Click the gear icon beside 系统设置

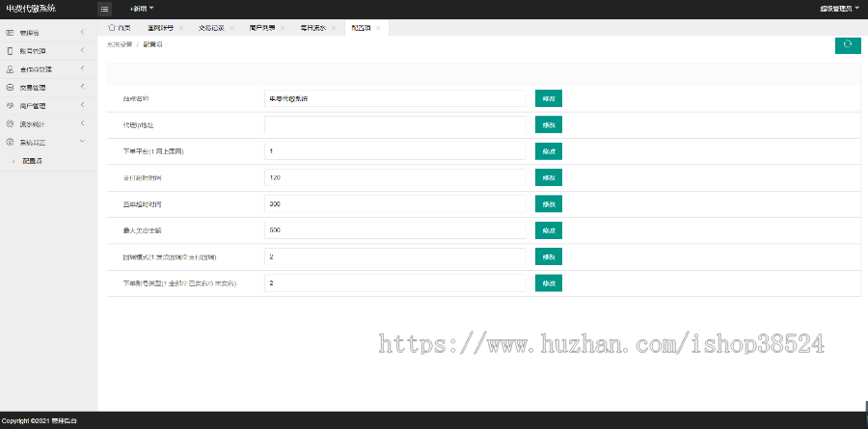10,142
